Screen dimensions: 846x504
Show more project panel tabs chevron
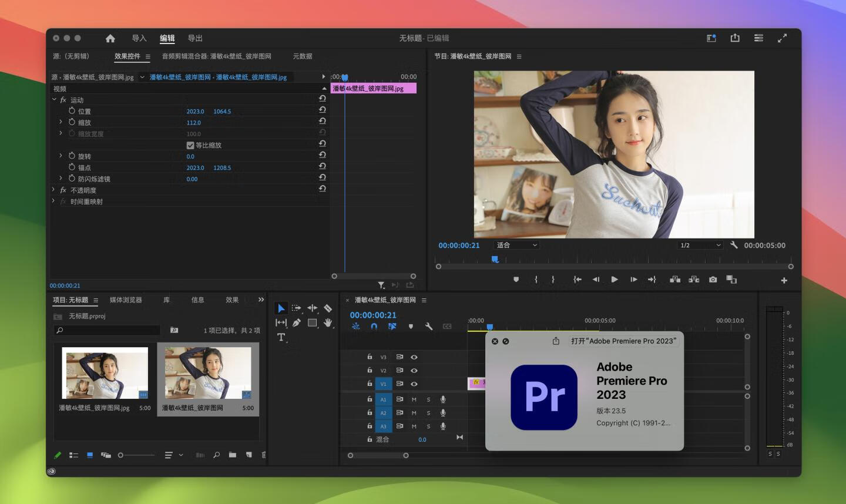coord(261,300)
